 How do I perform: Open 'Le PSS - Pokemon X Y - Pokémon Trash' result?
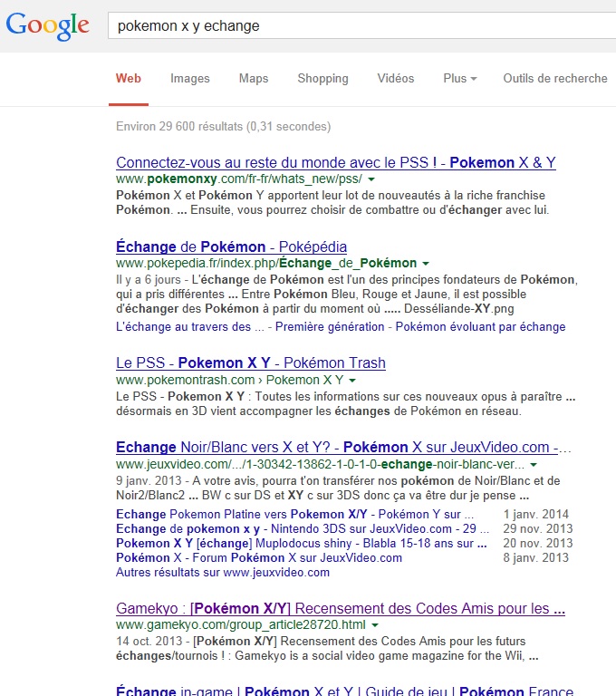(x=251, y=362)
